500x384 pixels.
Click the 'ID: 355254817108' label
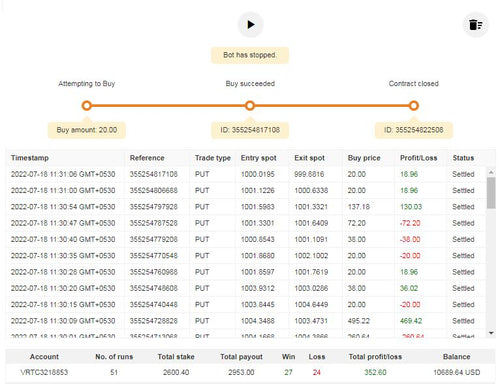tap(250, 130)
